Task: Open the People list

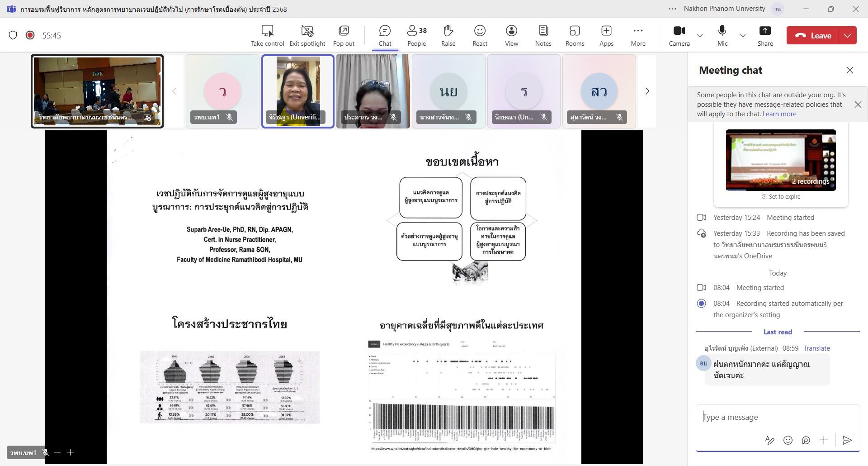Action: 416,35
